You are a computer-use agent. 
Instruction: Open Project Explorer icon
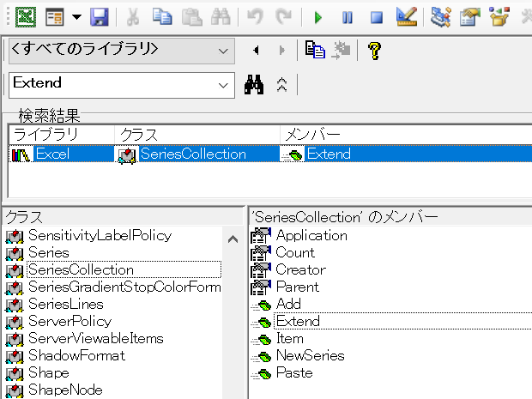442,16
